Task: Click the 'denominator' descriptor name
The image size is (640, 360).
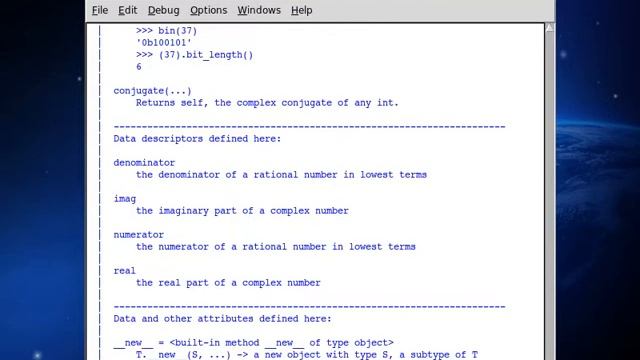Action: pyautogui.click(x=144, y=163)
